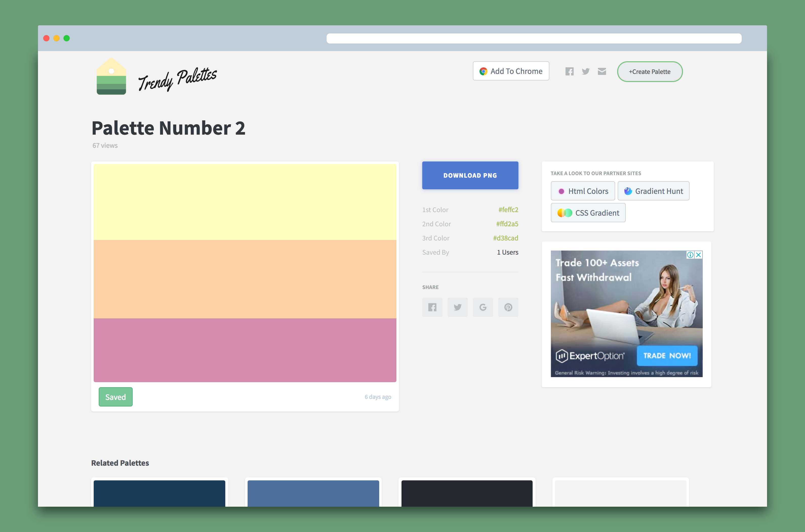Click the browser address bar
This screenshot has height=532, width=805.
[x=533, y=38]
